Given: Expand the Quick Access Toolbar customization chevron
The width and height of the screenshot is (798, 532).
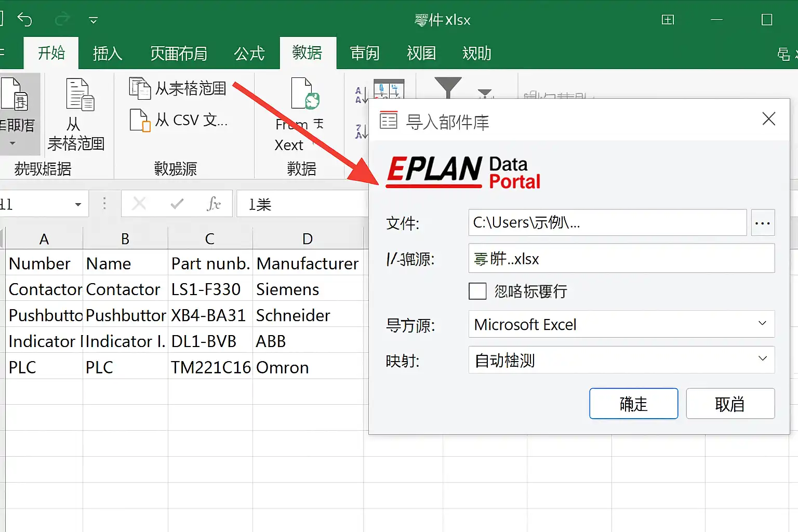Looking at the screenshot, I should 92,20.
